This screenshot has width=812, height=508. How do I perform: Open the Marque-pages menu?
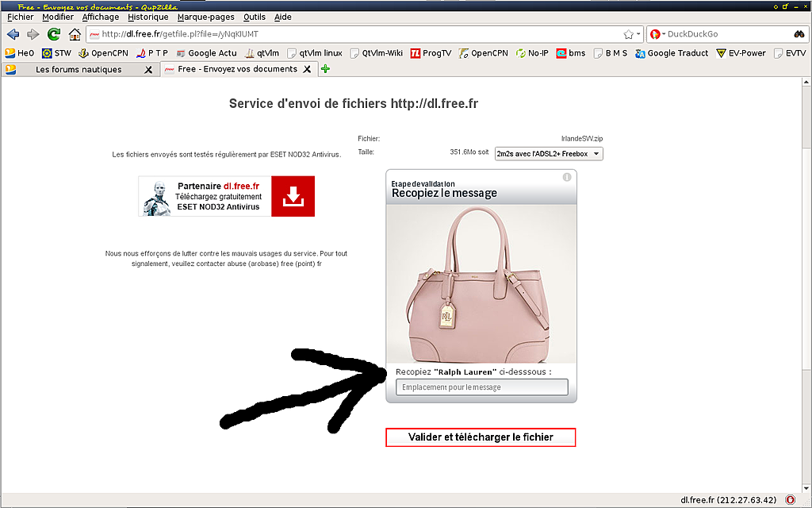coord(205,17)
